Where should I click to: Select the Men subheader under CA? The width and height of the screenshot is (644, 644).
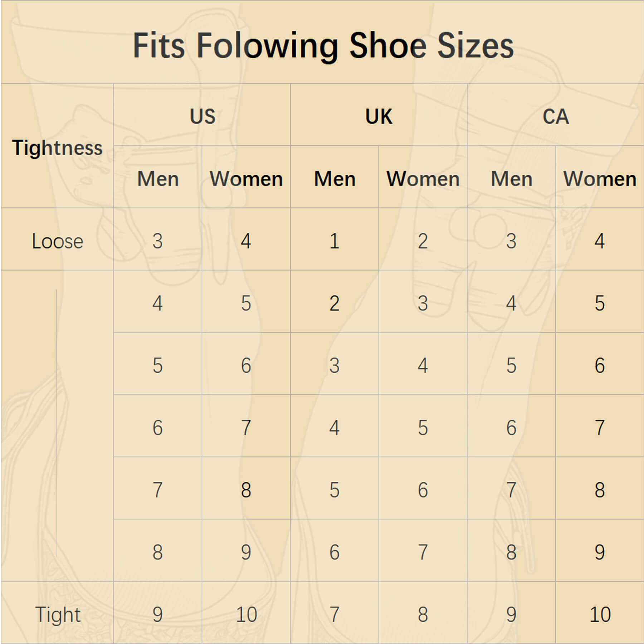pos(511,179)
